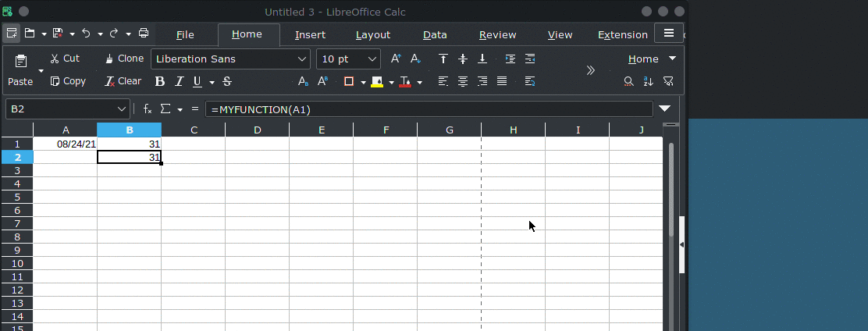
Task: Show more toolbar items via double chevron
Action: (x=591, y=69)
